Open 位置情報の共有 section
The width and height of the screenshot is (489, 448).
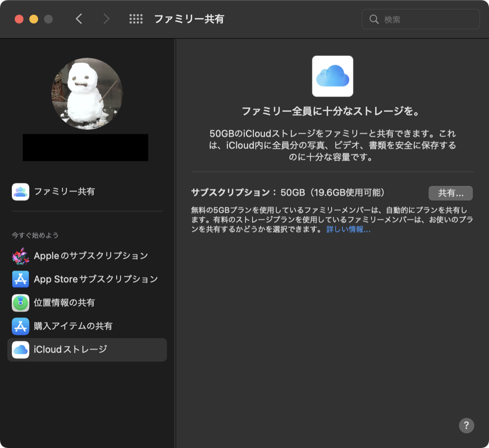coord(87,303)
